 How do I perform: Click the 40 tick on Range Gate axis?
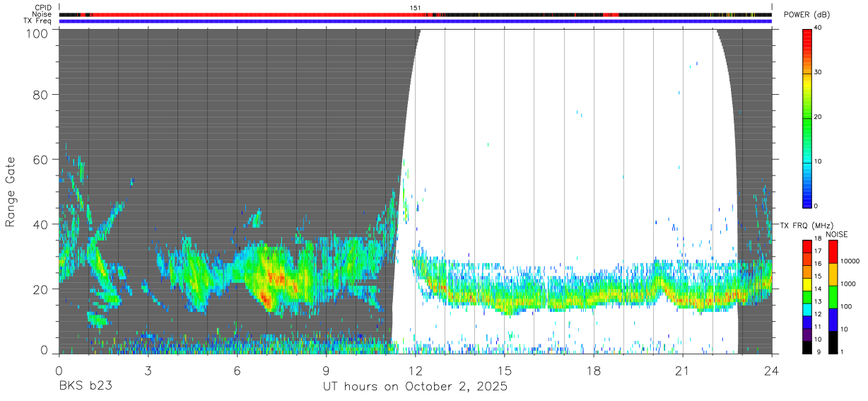click(41, 224)
